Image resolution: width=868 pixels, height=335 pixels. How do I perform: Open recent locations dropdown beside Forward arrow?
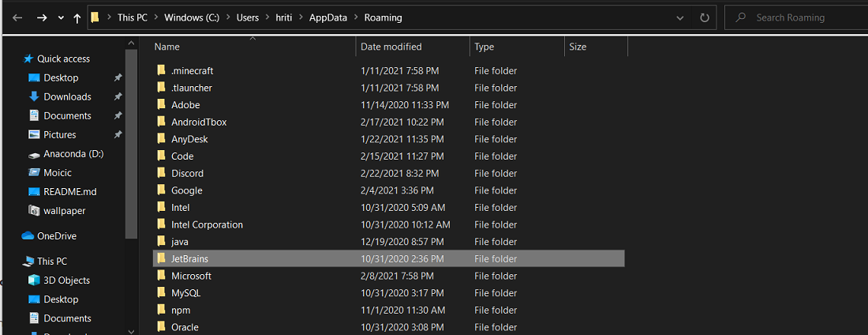[x=61, y=17]
